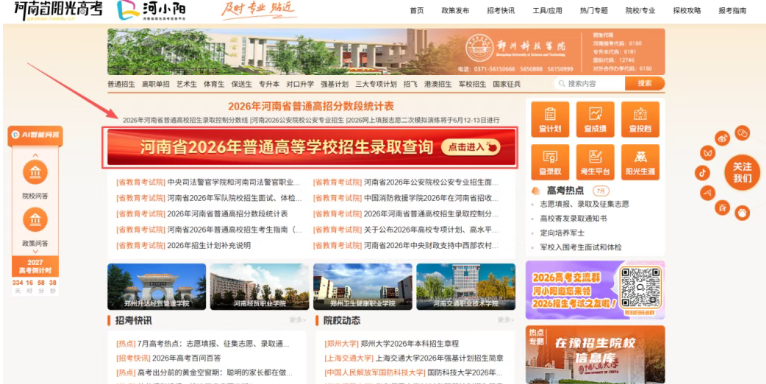Click the up chevron in AI sidebar
The image size is (766, 384).
[35, 155]
